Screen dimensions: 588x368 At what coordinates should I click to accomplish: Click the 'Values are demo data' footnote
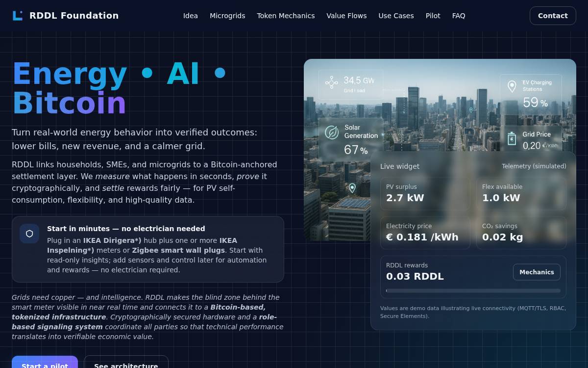[x=473, y=312]
